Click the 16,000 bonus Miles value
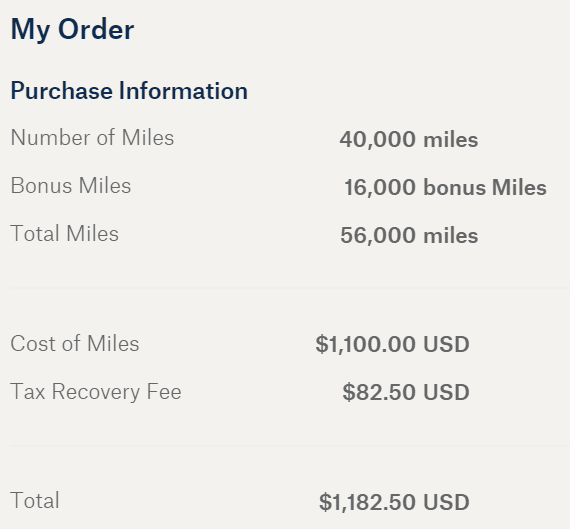Viewport: 570px width, 529px height. (x=445, y=187)
